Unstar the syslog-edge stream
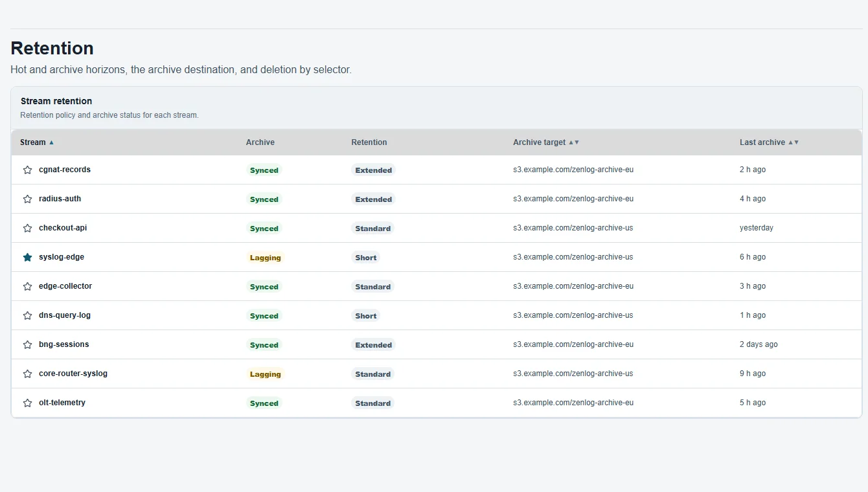The width and height of the screenshot is (868, 492). coord(27,257)
